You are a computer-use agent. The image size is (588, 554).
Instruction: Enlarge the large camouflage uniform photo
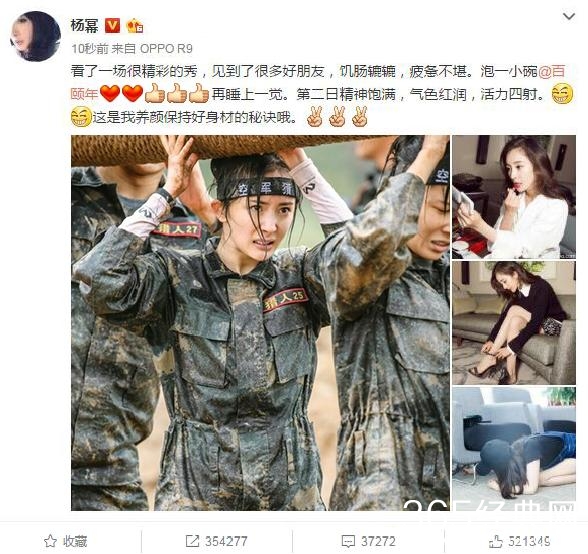click(x=260, y=323)
